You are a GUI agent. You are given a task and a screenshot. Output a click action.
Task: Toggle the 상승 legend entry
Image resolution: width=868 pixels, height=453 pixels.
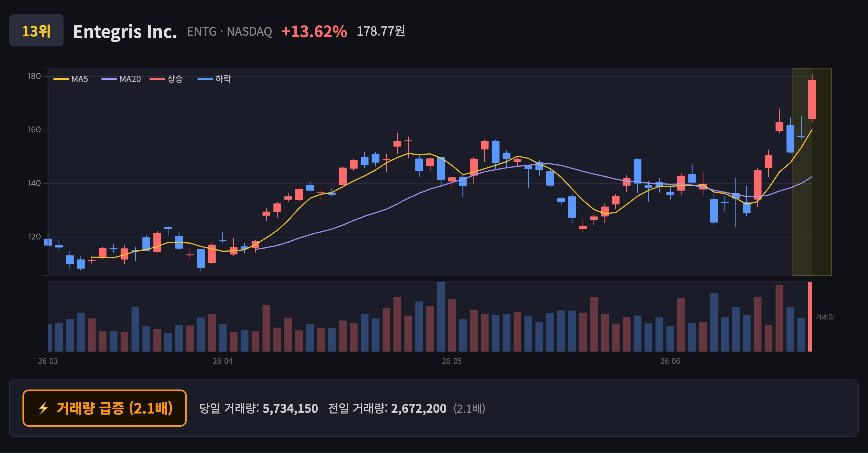coord(166,79)
